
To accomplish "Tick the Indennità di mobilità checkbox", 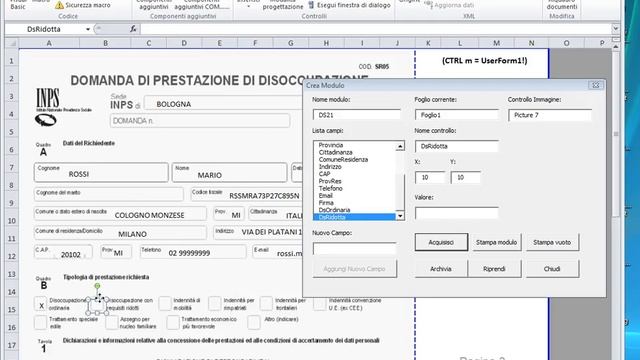I will click(165, 304).
